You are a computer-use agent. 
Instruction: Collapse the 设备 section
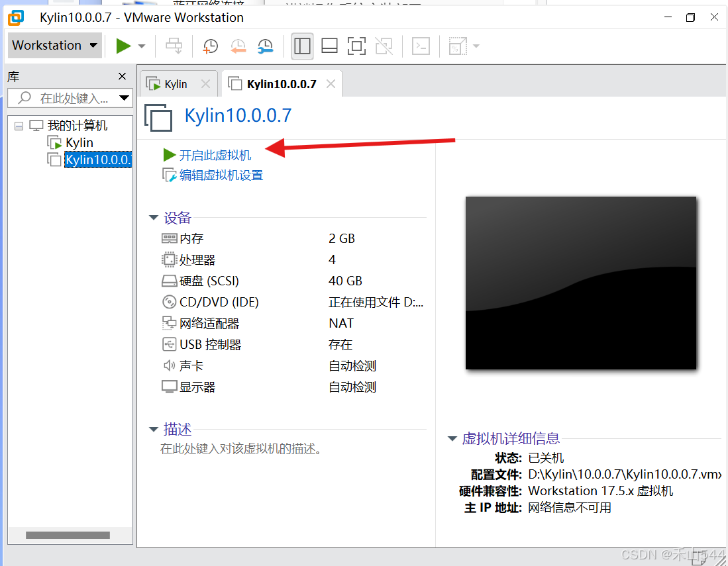[x=153, y=218]
